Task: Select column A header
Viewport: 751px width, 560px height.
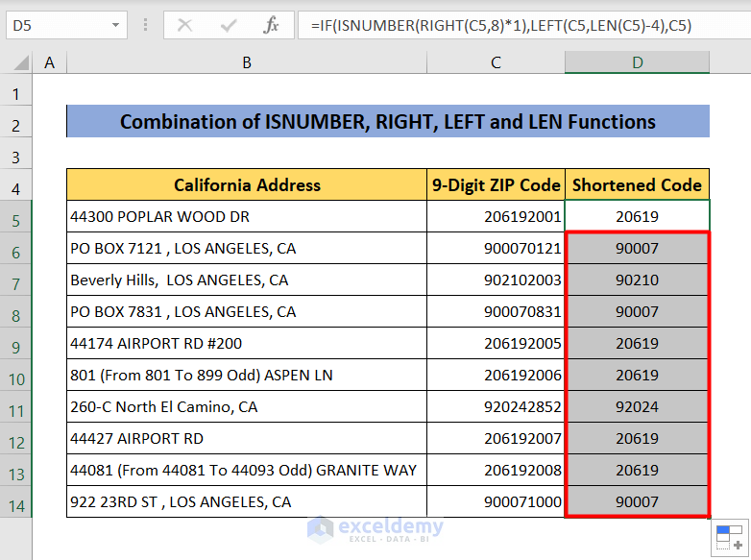Action: click(49, 63)
